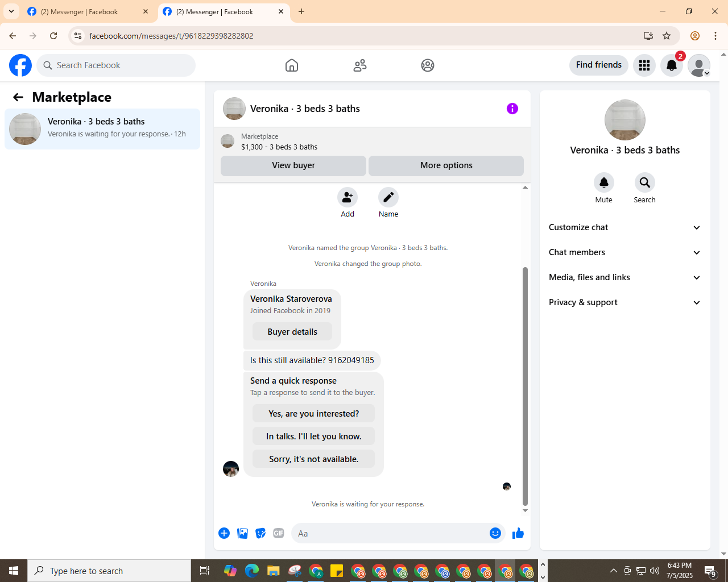Expand Chat members section
The height and width of the screenshot is (582, 728).
click(625, 252)
